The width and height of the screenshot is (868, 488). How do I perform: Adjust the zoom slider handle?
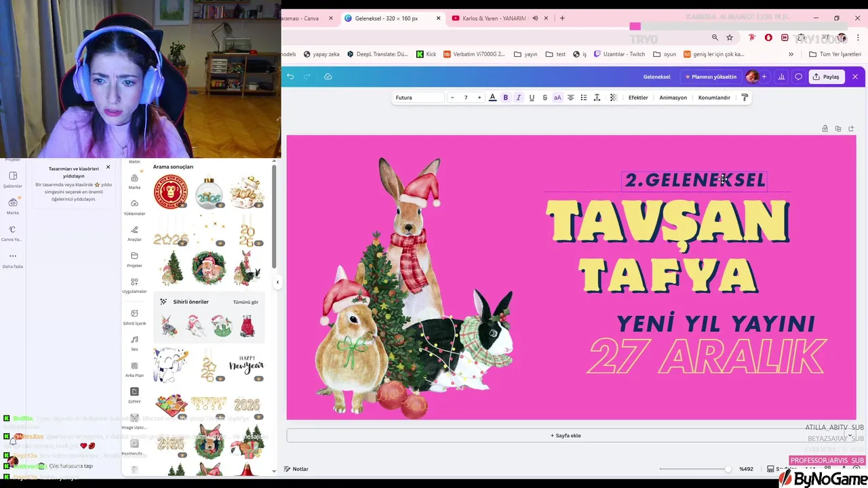point(728,469)
